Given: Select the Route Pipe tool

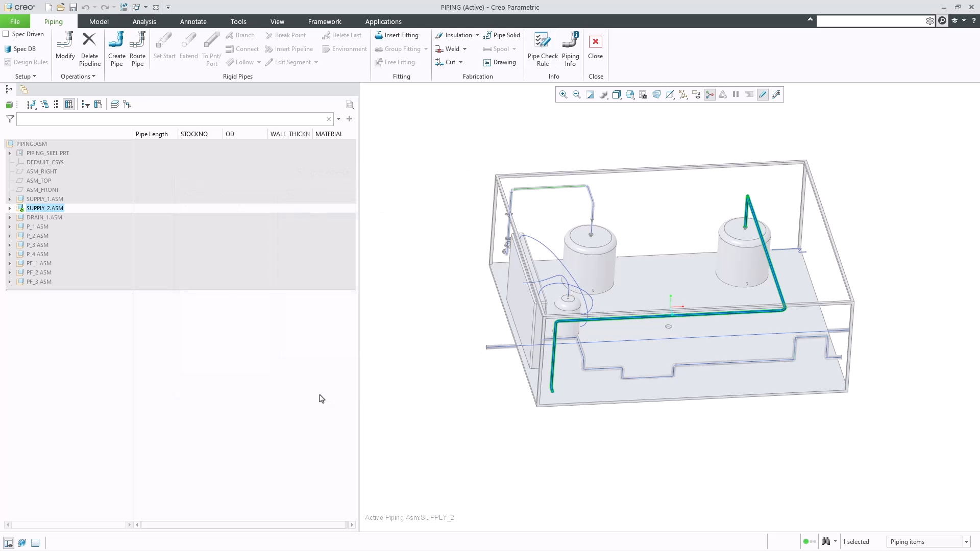Looking at the screenshot, I should point(137,49).
